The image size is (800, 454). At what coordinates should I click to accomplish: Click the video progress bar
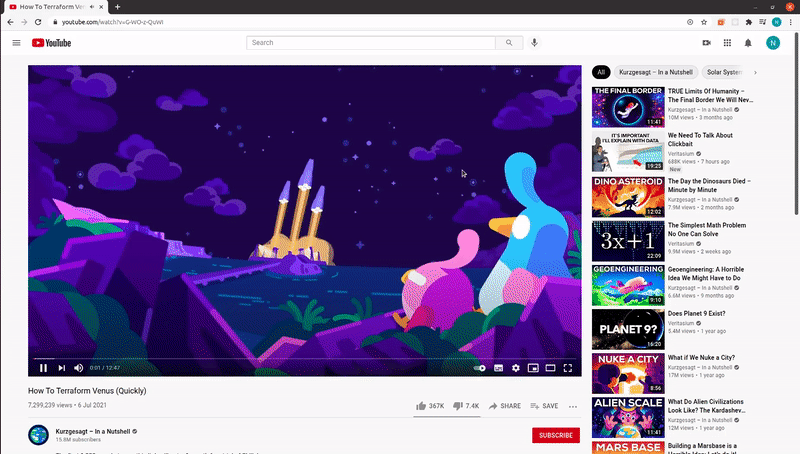coord(300,358)
